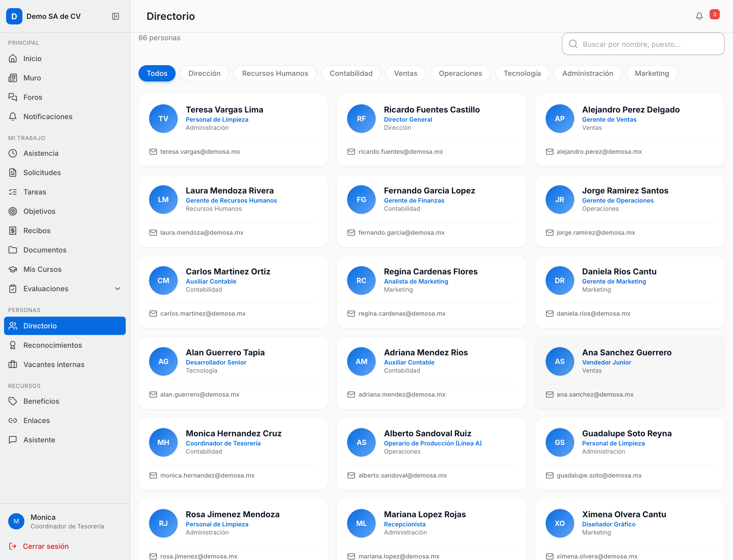This screenshot has width=733, height=560.
Task: Click Cerrar sesión link
Action: point(46,546)
